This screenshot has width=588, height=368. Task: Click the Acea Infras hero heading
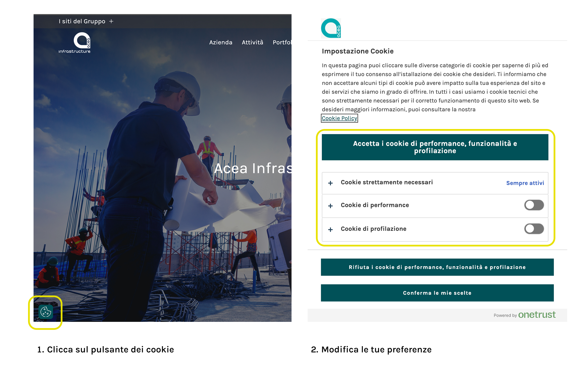click(x=253, y=168)
